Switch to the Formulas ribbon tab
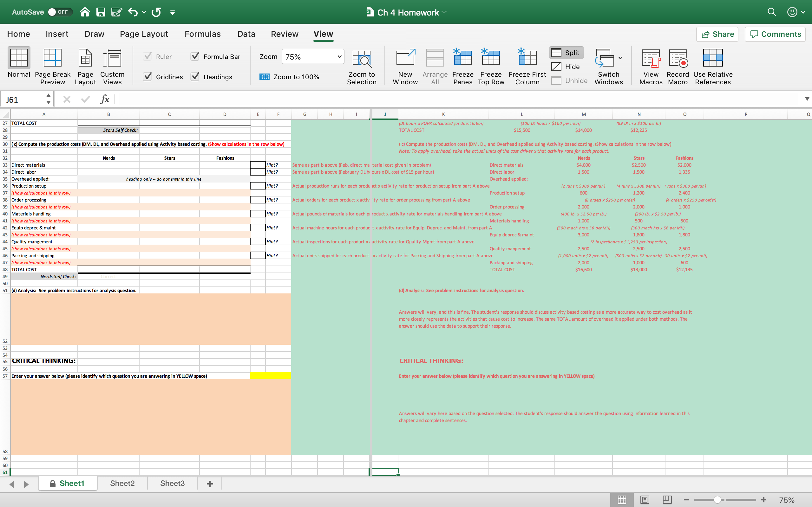 pos(203,34)
